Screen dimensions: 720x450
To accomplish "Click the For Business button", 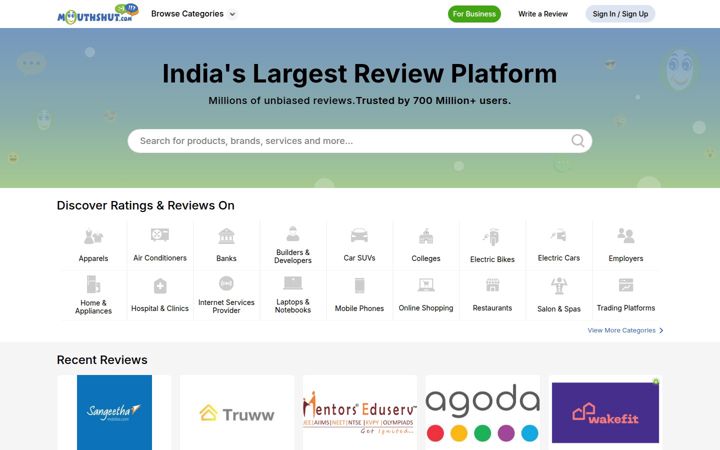I will (474, 14).
